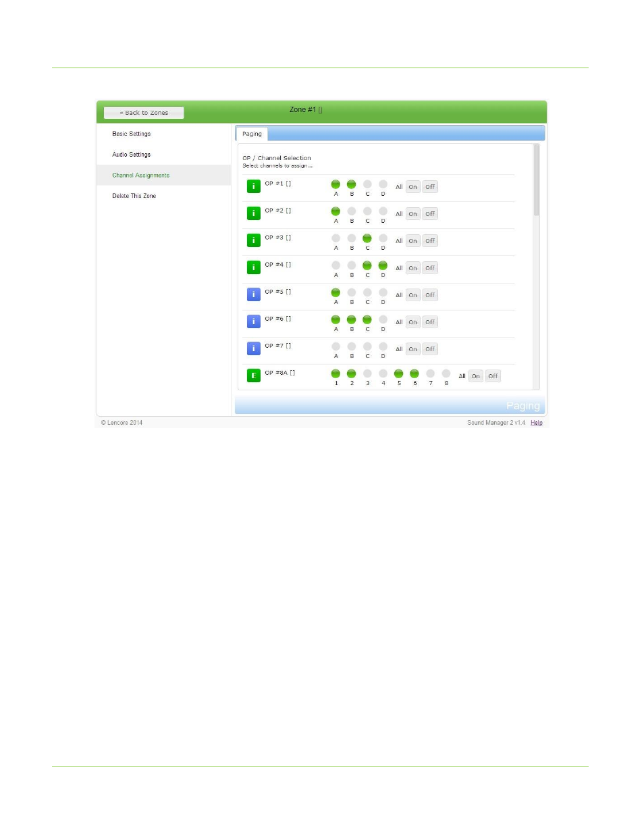Viewport: 644px width, 834px height.
Task: Toggle channel B for OP #1
Action: tap(352, 184)
